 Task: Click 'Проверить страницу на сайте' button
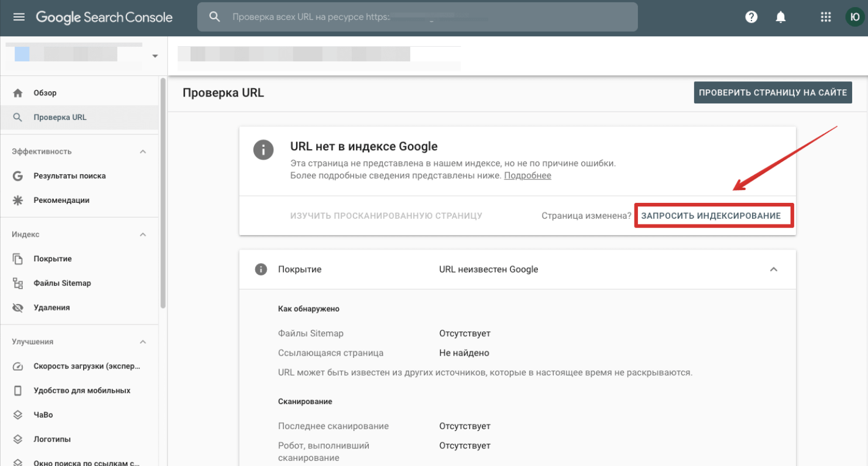coord(773,93)
